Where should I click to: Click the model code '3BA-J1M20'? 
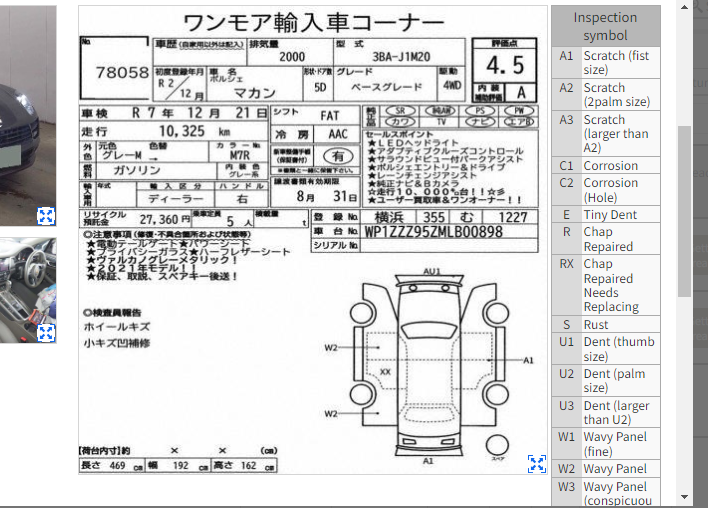(401, 57)
